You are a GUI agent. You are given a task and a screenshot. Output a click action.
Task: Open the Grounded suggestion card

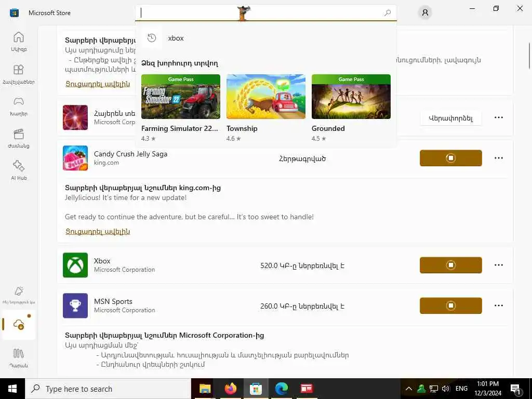point(351,108)
